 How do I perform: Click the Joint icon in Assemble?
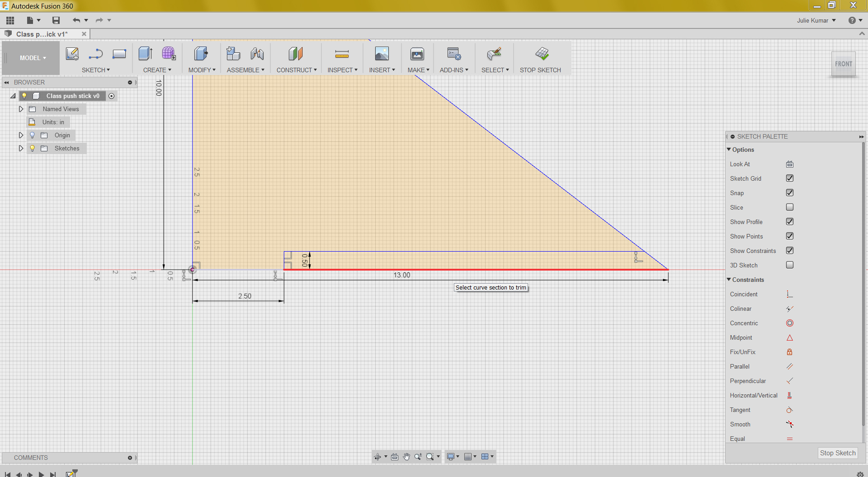(x=257, y=54)
